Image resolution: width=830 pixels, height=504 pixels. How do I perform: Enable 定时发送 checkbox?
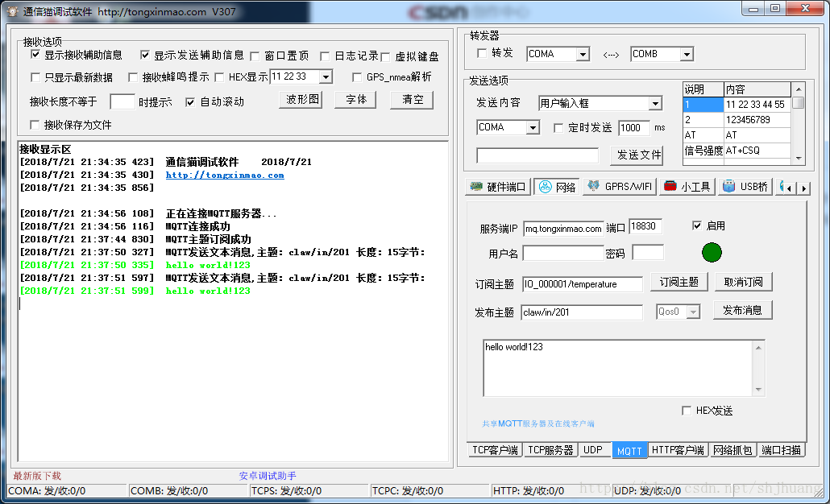point(558,128)
